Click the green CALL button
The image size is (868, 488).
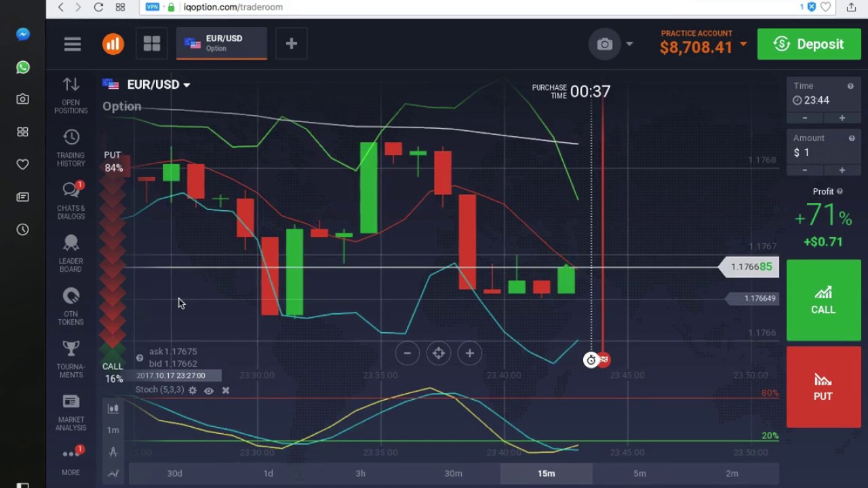[823, 300]
